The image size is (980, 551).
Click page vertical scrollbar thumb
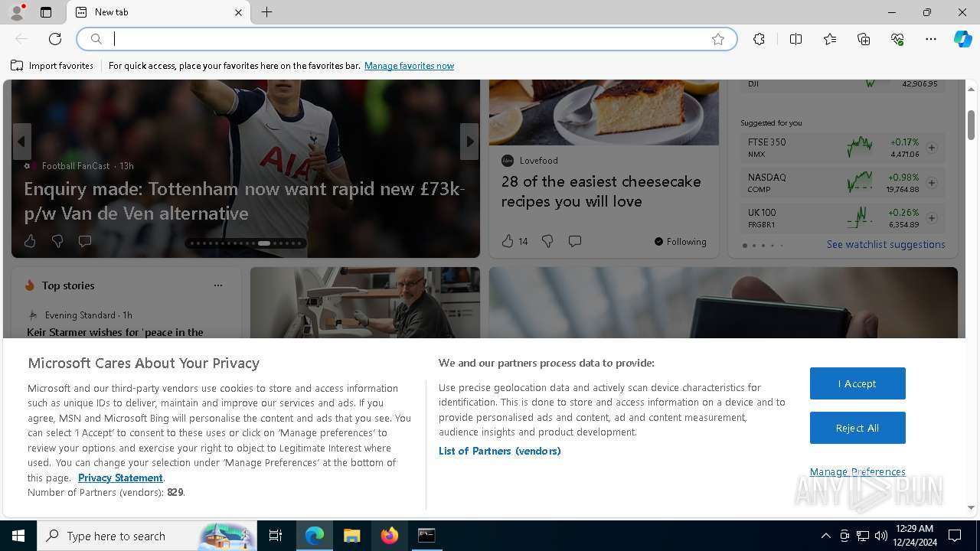[971, 125]
